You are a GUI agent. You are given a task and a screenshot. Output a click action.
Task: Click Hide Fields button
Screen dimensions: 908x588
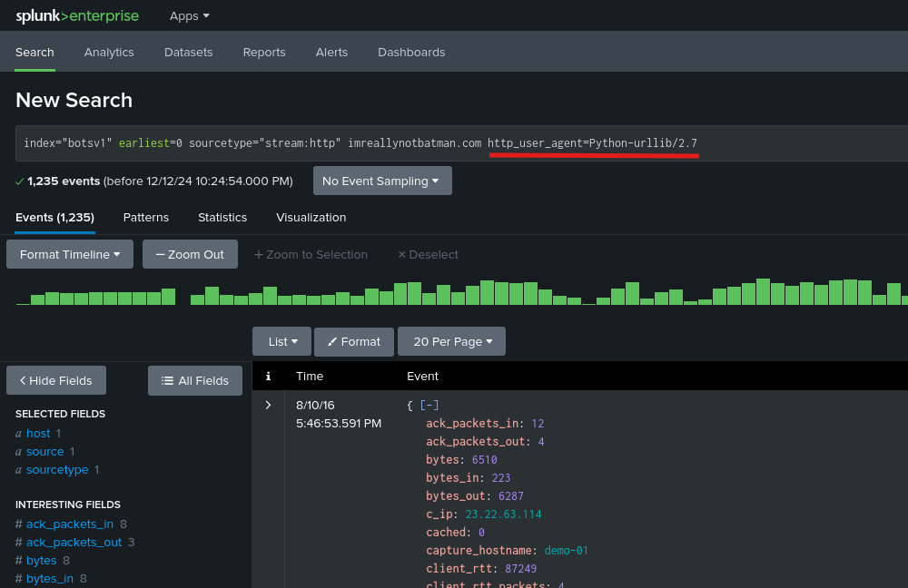(x=56, y=380)
